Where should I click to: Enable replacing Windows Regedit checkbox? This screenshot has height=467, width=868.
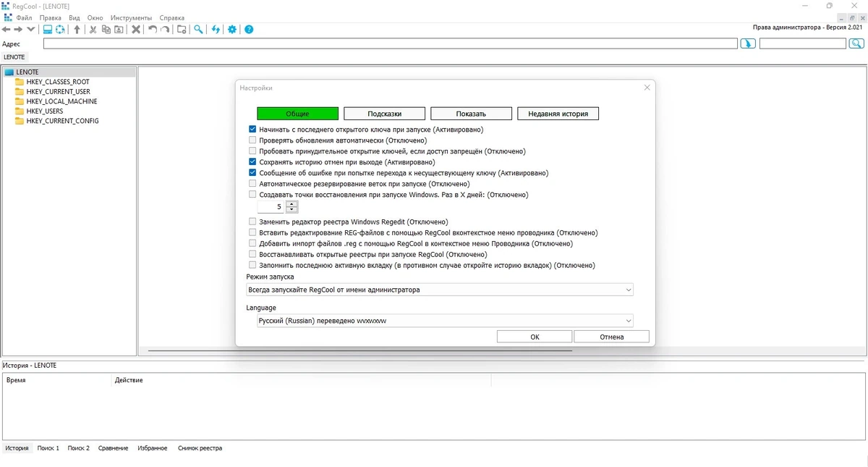pyautogui.click(x=252, y=222)
